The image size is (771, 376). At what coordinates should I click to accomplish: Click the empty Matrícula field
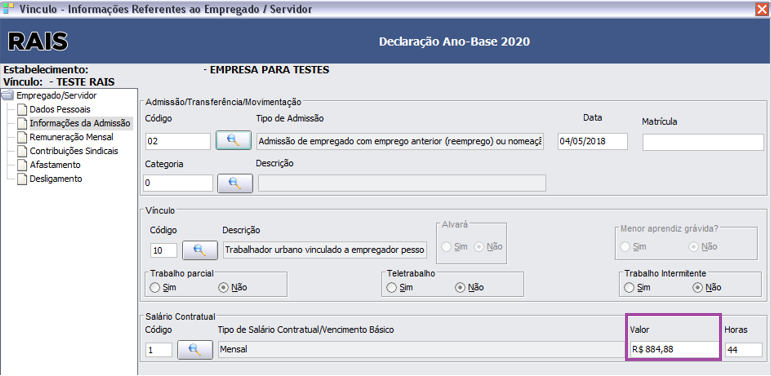(703, 142)
